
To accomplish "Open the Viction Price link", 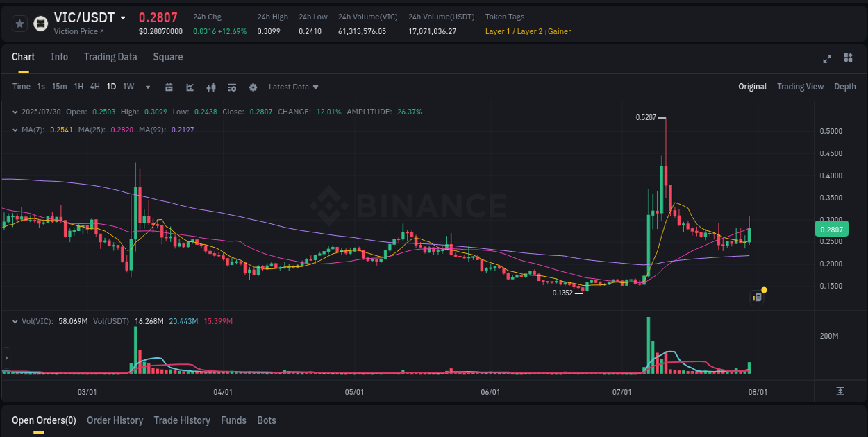I will (x=76, y=31).
